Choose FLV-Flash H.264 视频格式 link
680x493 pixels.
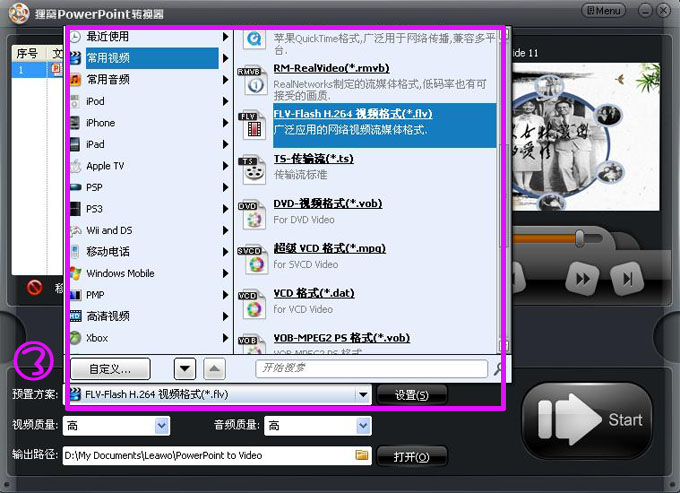point(353,114)
